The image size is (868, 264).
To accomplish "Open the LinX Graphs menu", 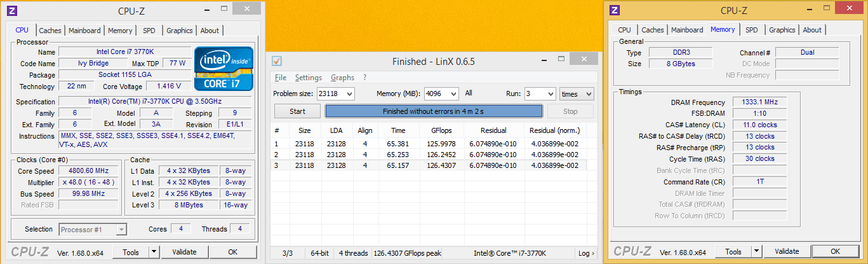I will tap(342, 78).
